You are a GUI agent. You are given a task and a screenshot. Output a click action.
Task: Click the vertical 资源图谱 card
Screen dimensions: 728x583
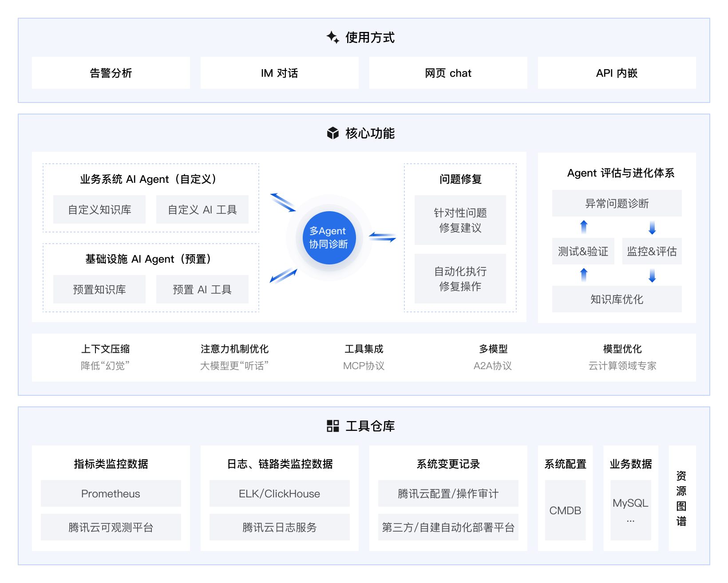[x=682, y=498]
